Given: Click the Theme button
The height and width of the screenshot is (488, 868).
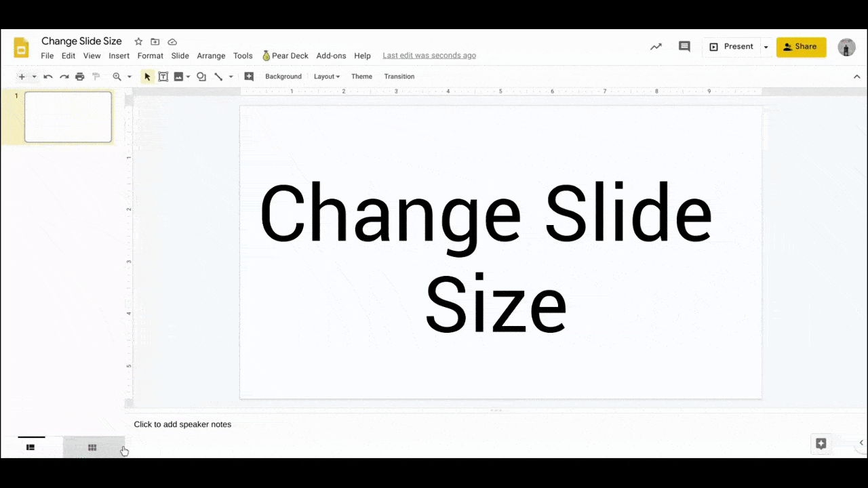Looking at the screenshot, I should [x=361, y=77].
